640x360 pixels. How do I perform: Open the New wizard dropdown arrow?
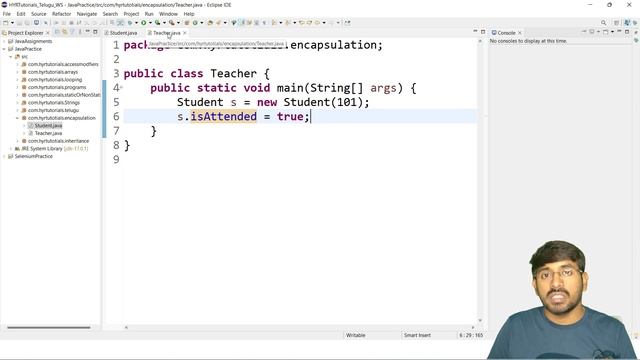click(x=12, y=23)
